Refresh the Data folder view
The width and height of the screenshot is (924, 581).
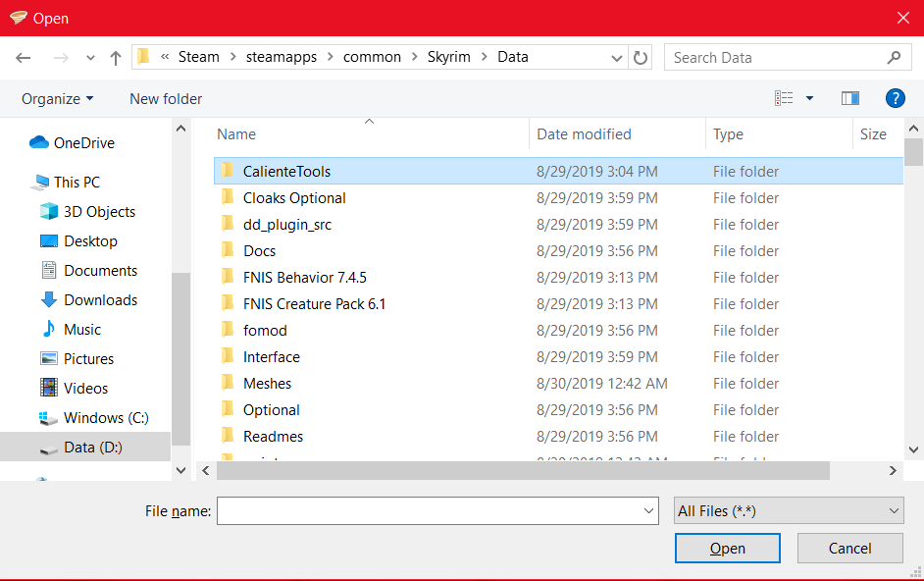pos(640,58)
